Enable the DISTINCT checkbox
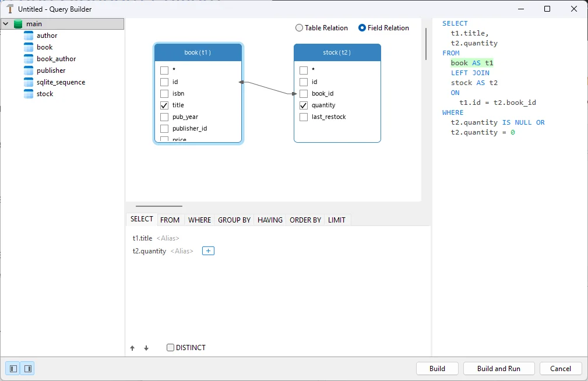588x381 pixels. click(170, 348)
